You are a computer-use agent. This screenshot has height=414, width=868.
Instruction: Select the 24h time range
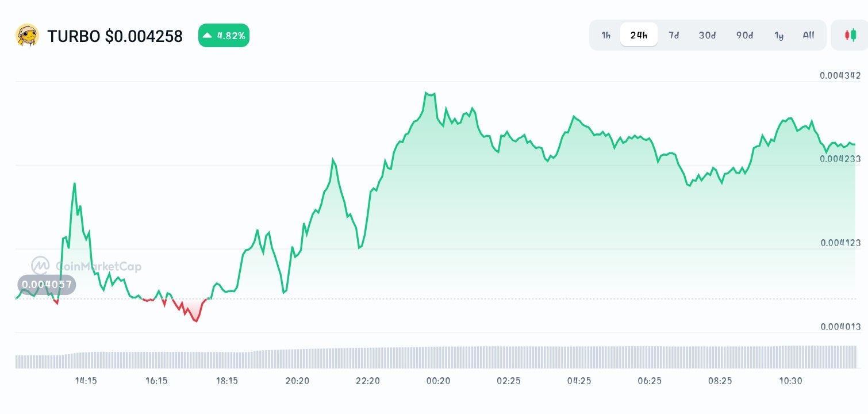coord(639,34)
